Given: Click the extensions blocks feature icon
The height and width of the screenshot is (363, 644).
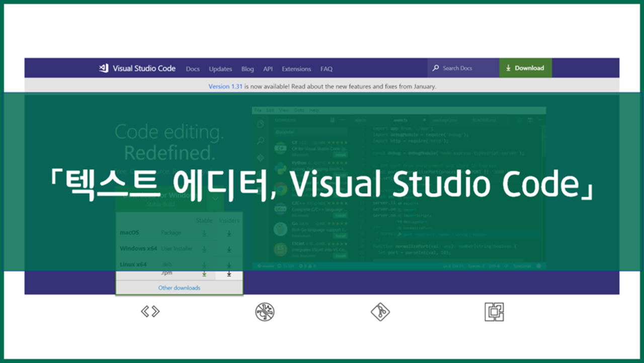Looking at the screenshot, I should click(494, 312).
